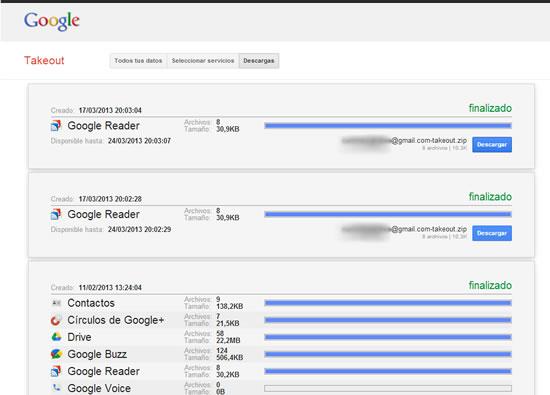Open the Takeout title link
Viewport: 550px width, 395px height.
coord(44,60)
